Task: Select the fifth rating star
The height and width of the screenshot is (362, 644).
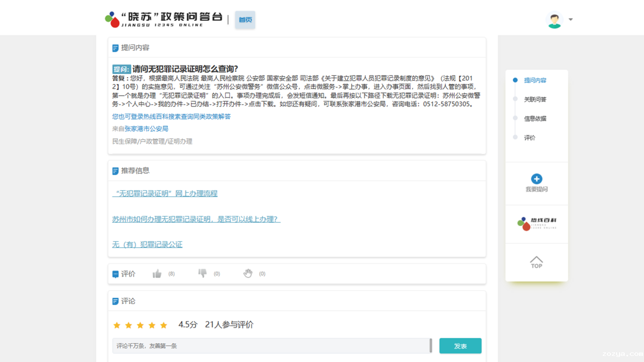Action: coord(164,325)
